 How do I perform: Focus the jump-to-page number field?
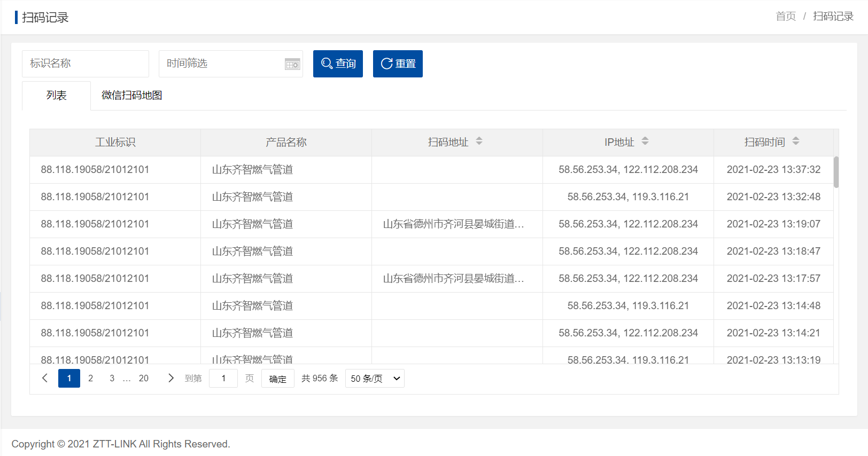click(223, 379)
